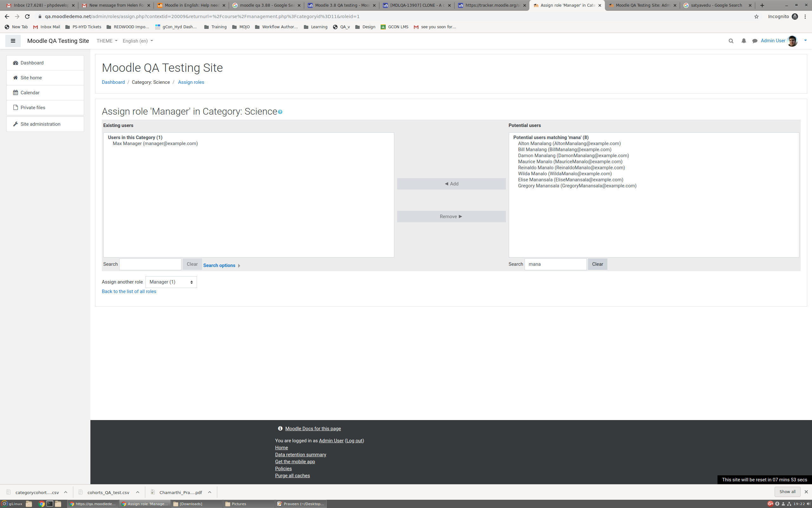Open the Inbox Mail bookmark
Image resolution: width=812 pixels, height=508 pixels.
pos(46,27)
